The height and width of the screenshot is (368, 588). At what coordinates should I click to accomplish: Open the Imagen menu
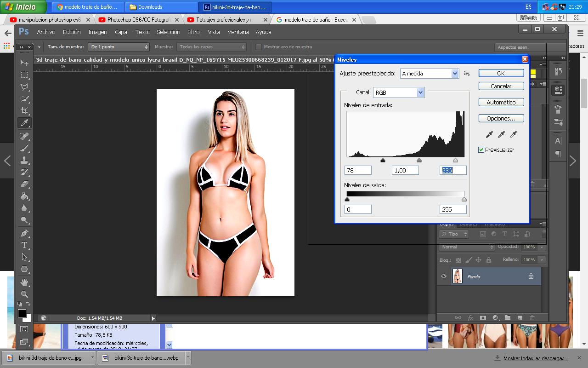tap(98, 32)
